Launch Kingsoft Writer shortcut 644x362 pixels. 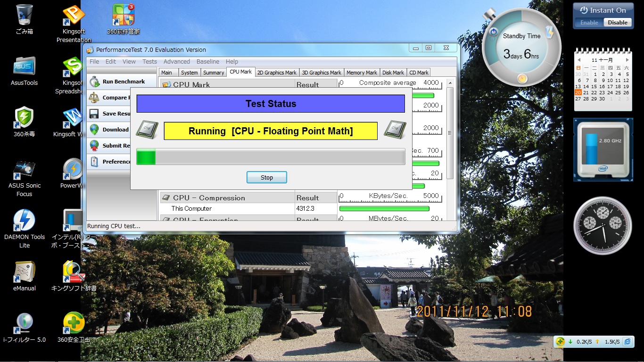click(71, 122)
